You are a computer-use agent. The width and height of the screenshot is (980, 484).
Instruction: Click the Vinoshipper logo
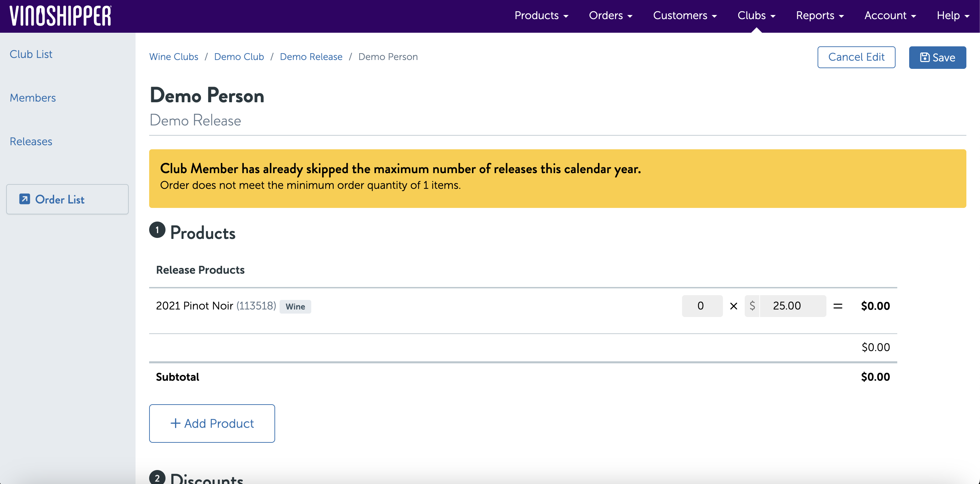coord(61,16)
